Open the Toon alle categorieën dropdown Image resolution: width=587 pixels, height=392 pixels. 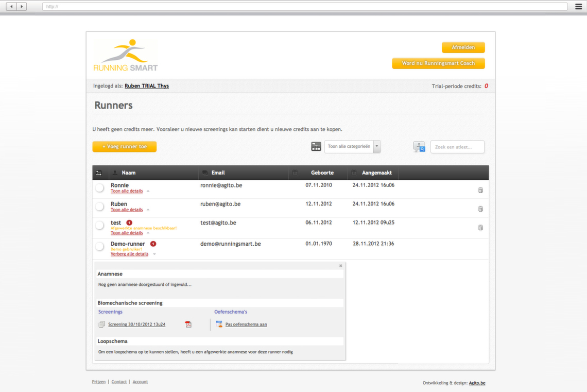pos(352,146)
